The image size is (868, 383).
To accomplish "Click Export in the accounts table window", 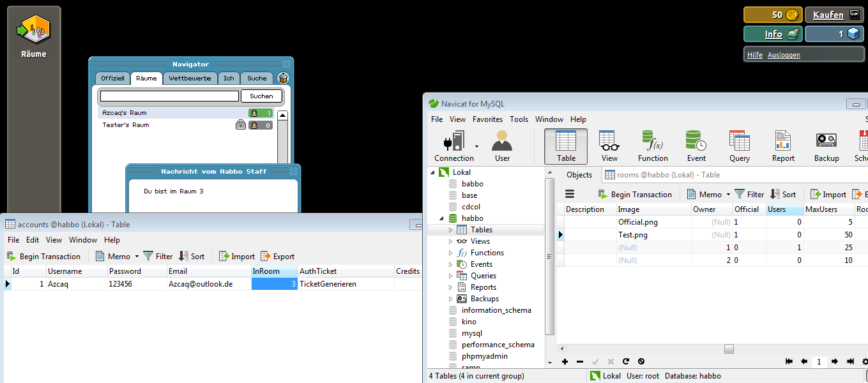I will (x=278, y=256).
